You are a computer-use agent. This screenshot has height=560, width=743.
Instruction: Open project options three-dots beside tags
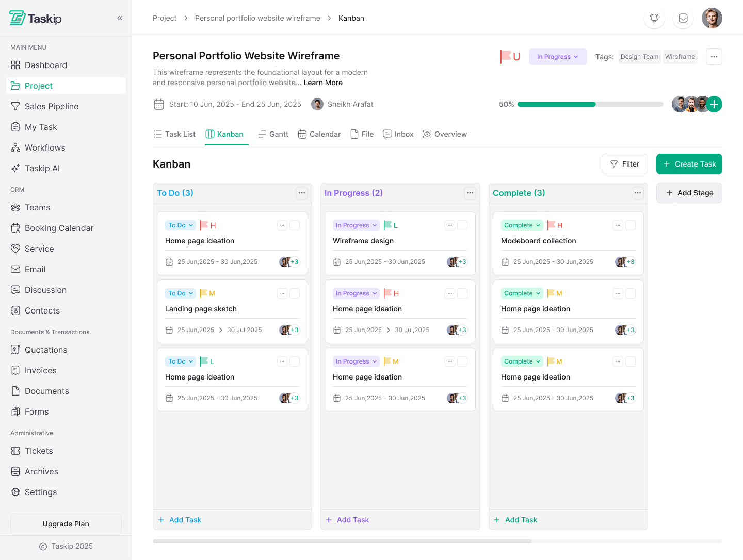coord(714,57)
